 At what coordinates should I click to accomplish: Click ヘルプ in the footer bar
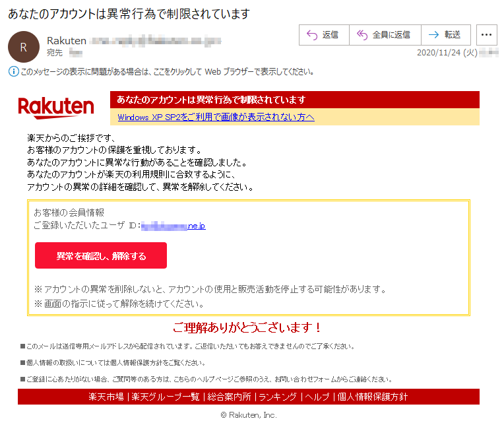point(317,397)
